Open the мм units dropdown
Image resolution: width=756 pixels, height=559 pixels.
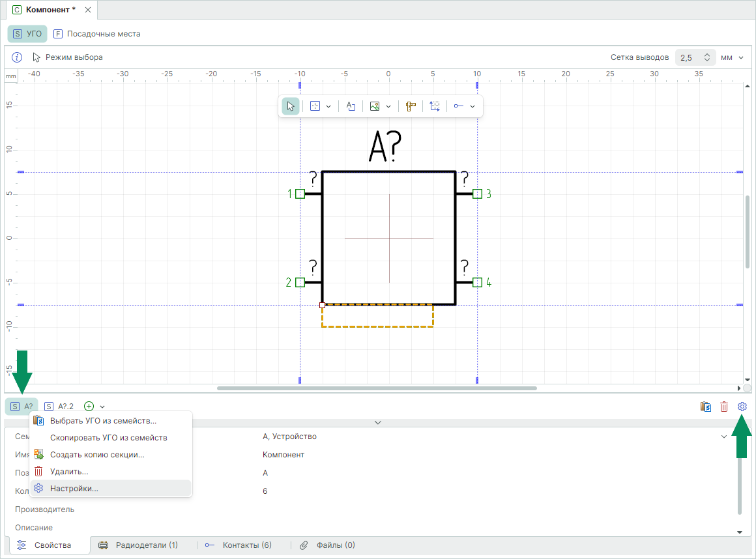732,57
